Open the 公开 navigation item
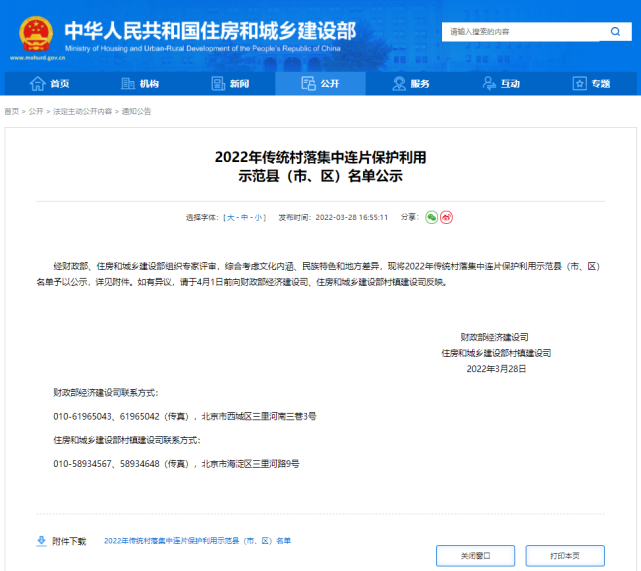Viewport: 641px width, 571px height. tap(320, 84)
